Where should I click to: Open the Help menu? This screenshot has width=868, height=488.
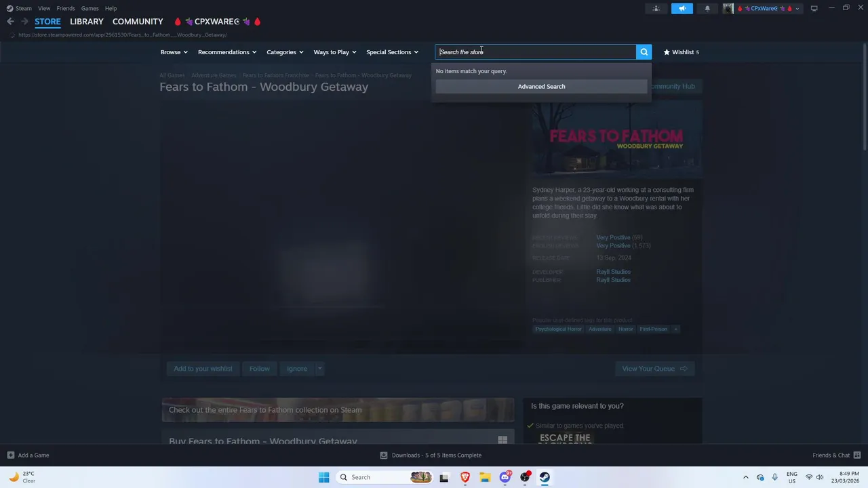click(111, 8)
